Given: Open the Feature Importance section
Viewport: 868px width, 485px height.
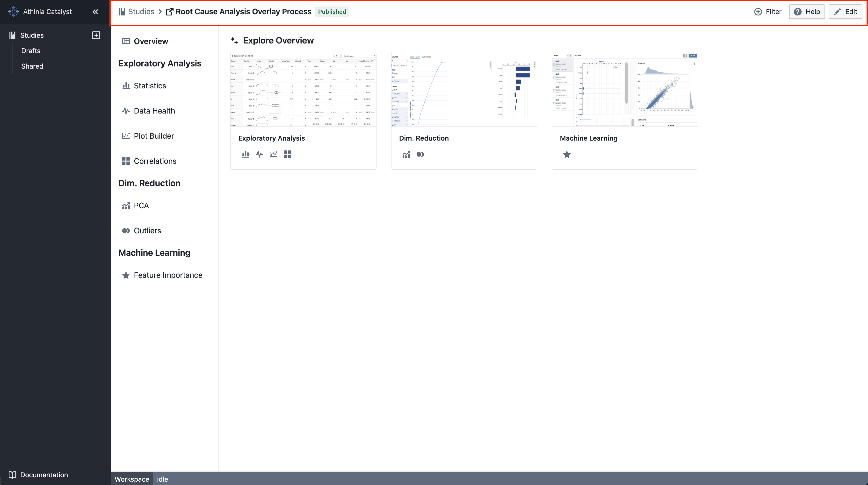Looking at the screenshot, I should coord(168,275).
